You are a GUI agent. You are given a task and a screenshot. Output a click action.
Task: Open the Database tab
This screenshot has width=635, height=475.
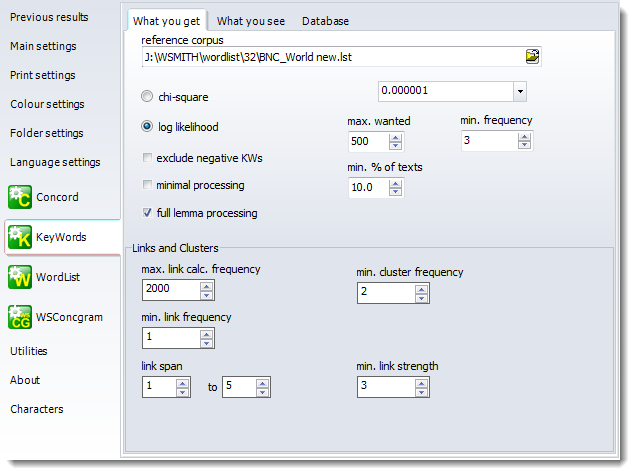[326, 21]
